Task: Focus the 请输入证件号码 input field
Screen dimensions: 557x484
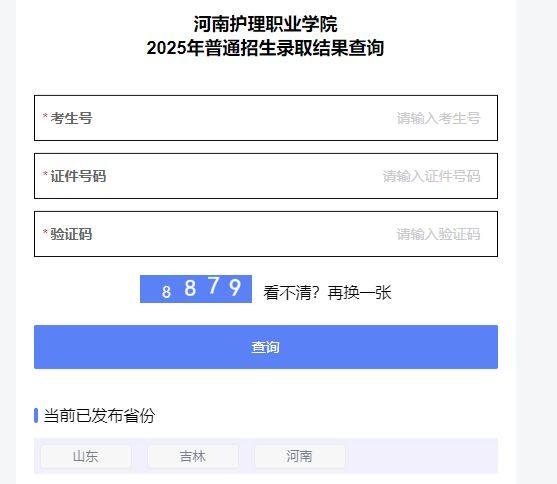Action: pyautogui.click(x=266, y=176)
